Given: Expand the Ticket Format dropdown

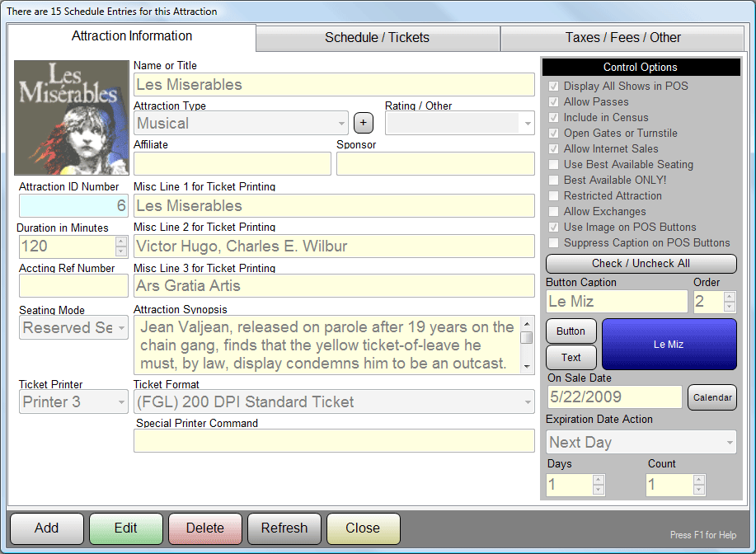Looking at the screenshot, I should pos(528,402).
